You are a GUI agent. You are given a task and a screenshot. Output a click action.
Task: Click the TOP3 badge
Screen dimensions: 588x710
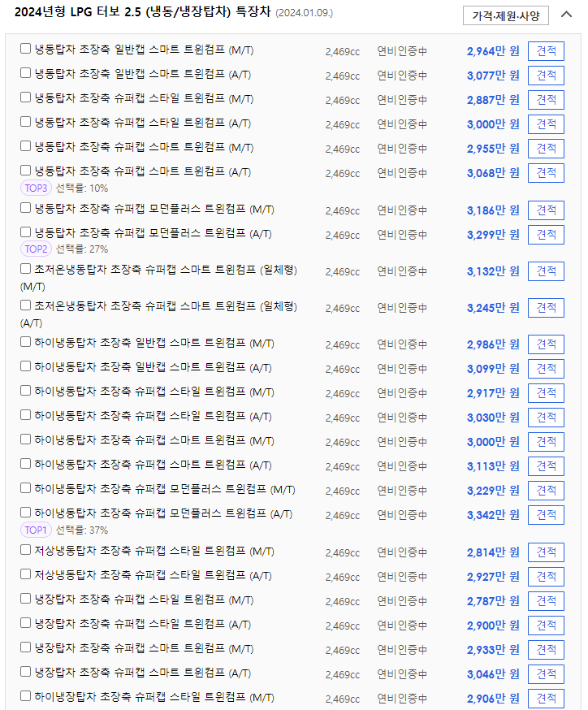(x=36, y=188)
